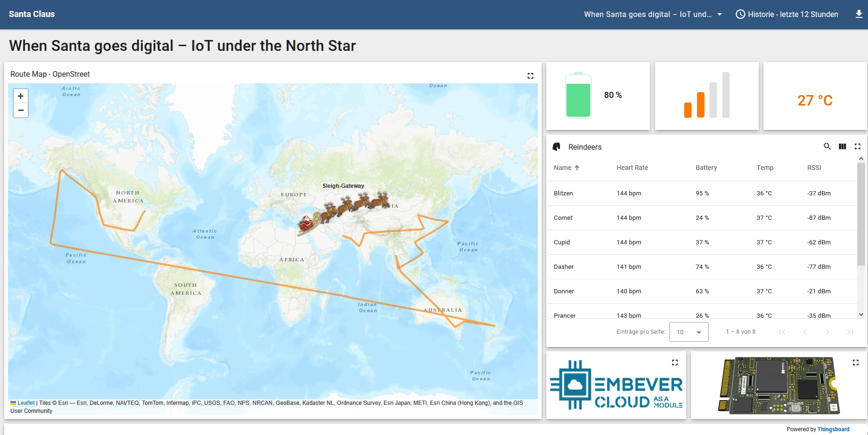Image resolution: width=868 pixels, height=435 pixels.
Task: Click the map zoom out minus button
Action: [21, 110]
